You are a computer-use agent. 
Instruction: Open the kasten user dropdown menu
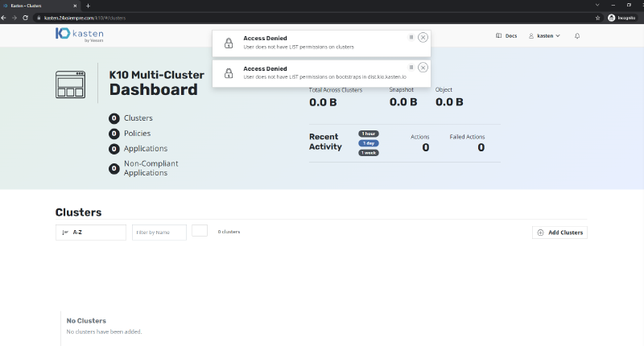(544, 35)
